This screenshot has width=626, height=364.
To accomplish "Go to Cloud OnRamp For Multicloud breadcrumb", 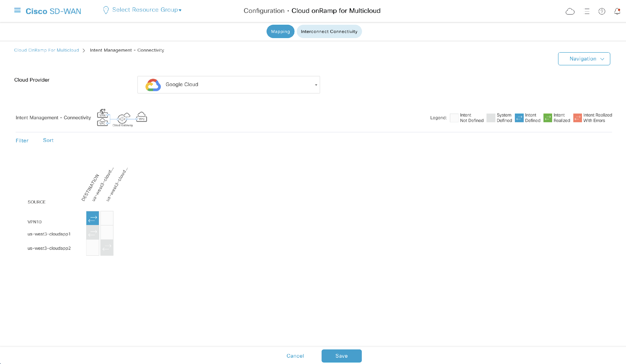I will pyautogui.click(x=47, y=50).
